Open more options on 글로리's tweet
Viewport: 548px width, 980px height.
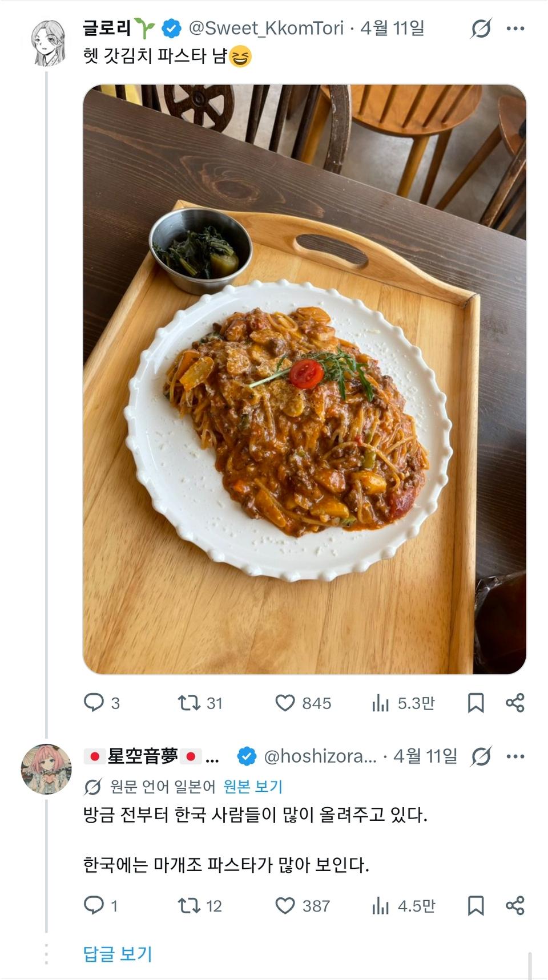515,28
